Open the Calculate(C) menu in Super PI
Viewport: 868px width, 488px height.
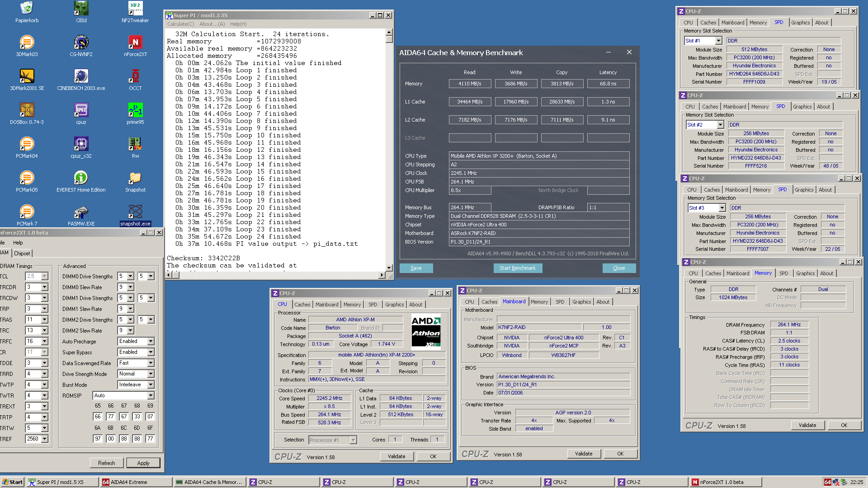(181, 24)
